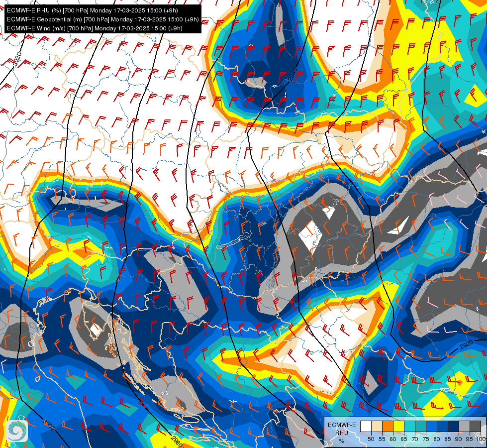487x448 pixels.
Task: Click the legend value 70
Action: click(415, 439)
